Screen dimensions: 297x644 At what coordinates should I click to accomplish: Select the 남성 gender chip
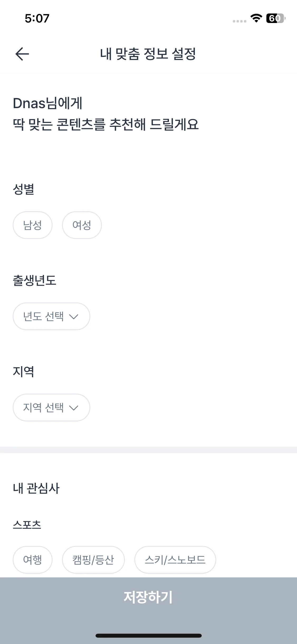pyautogui.click(x=32, y=225)
